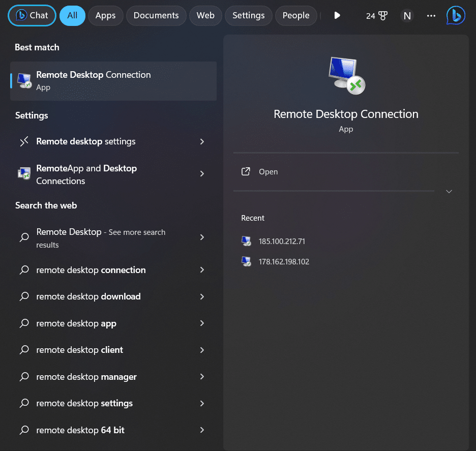Open Bing Chat filter button
The width and height of the screenshot is (476, 451).
tap(32, 15)
